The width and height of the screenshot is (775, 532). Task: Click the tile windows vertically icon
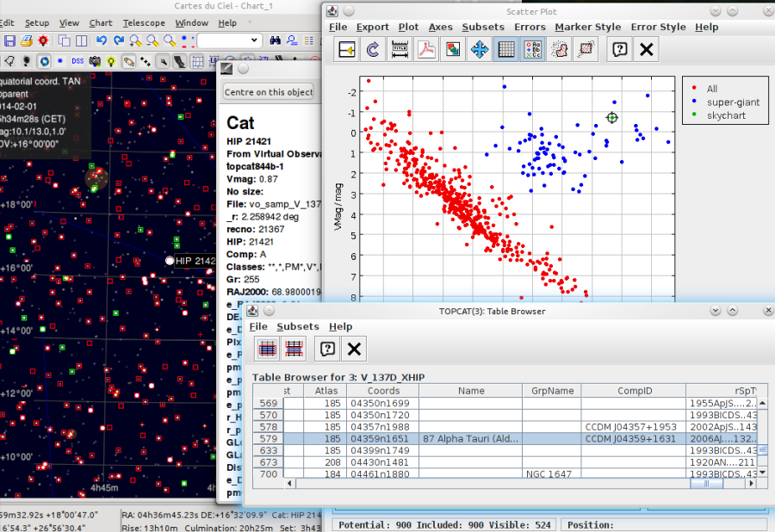[x=81, y=40]
